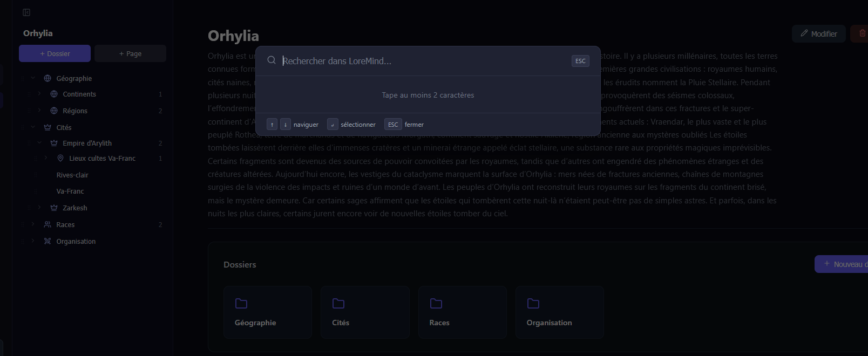Click the crown icon beside Cités

pyautogui.click(x=48, y=127)
